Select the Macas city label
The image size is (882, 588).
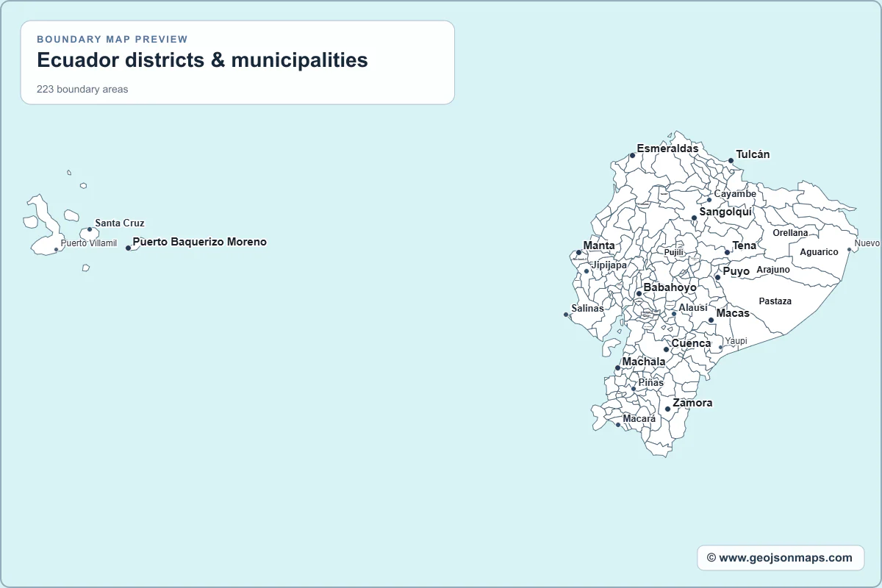(x=733, y=313)
